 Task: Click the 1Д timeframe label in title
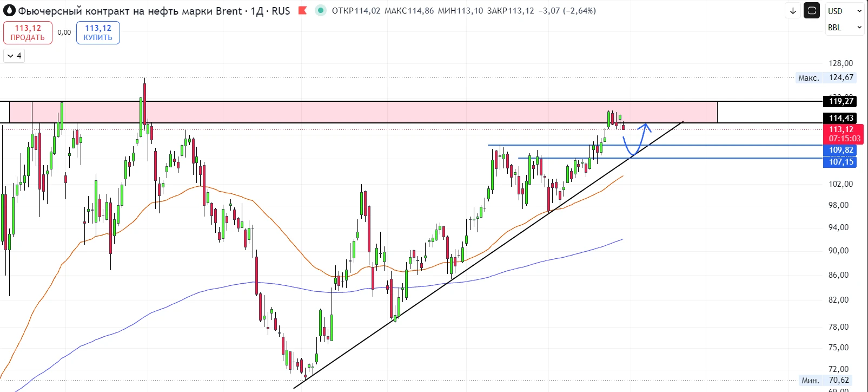pyautogui.click(x=257, y=11)
